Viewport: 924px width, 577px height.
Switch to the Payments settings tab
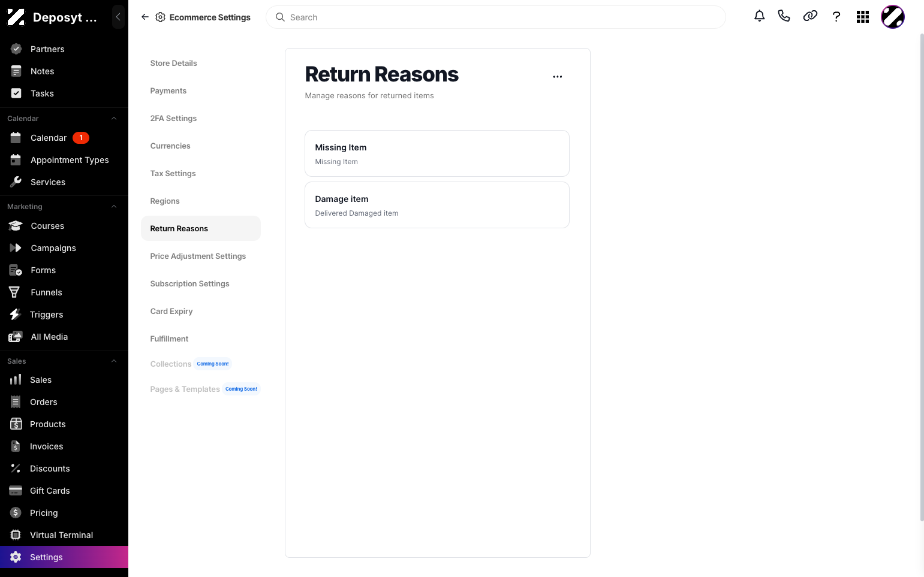click(x=201, y=90)
